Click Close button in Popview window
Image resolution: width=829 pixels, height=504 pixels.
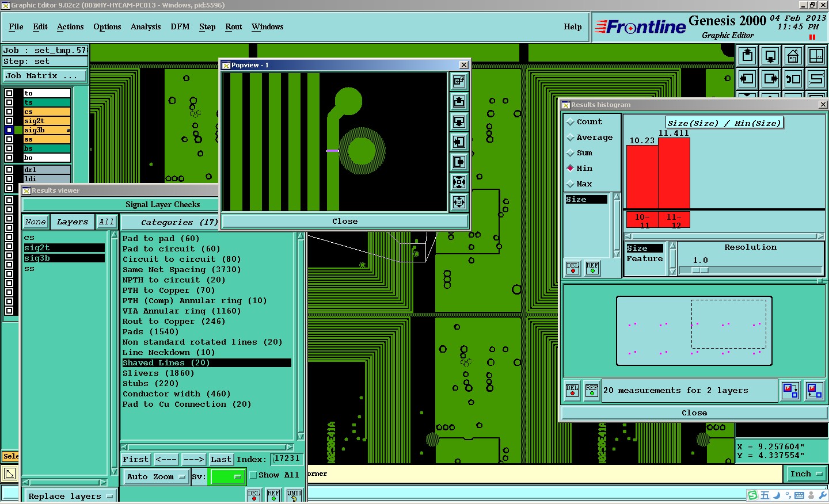click(x=344, y=222)
